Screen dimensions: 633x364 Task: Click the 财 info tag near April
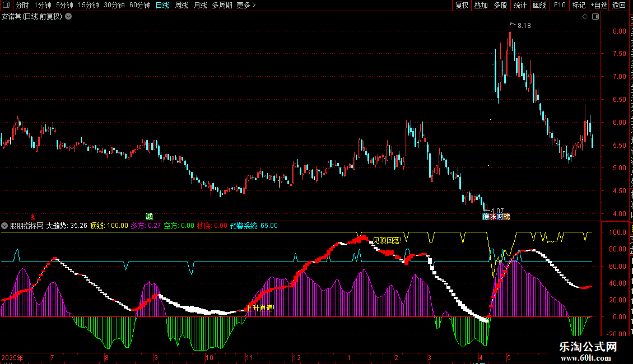[500, 217]
